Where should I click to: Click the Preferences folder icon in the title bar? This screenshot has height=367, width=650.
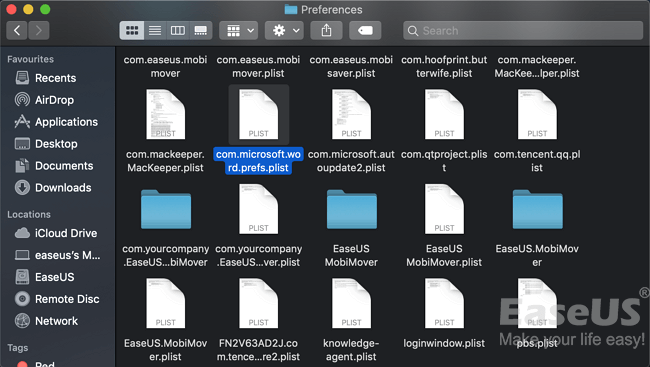coord(291,10)
